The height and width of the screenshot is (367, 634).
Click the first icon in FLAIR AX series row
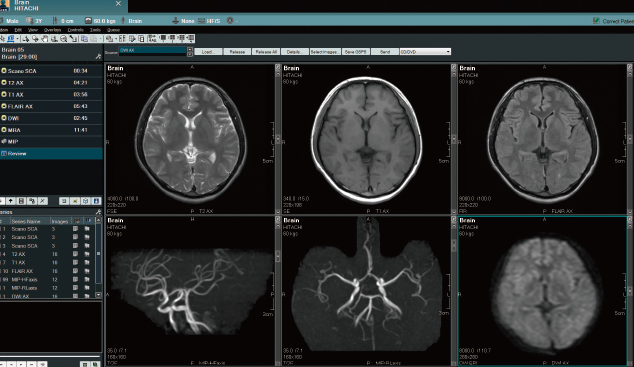click(x=75, y=271)
